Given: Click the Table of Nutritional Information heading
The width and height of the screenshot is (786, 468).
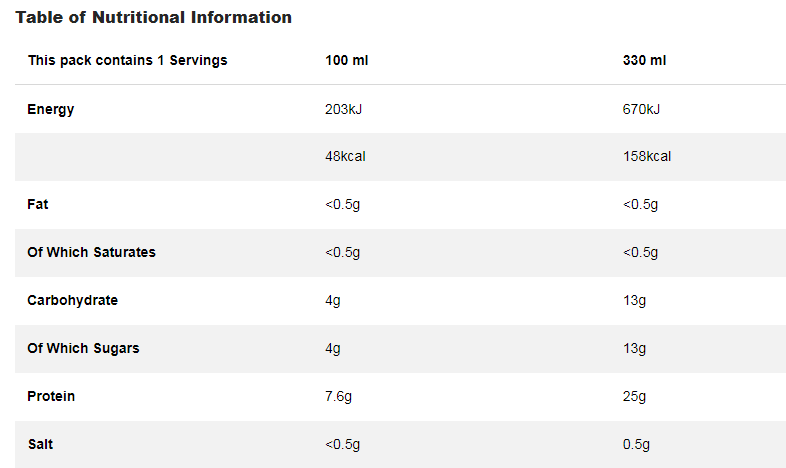Looking at the screenshot, I should coord(154,18).
